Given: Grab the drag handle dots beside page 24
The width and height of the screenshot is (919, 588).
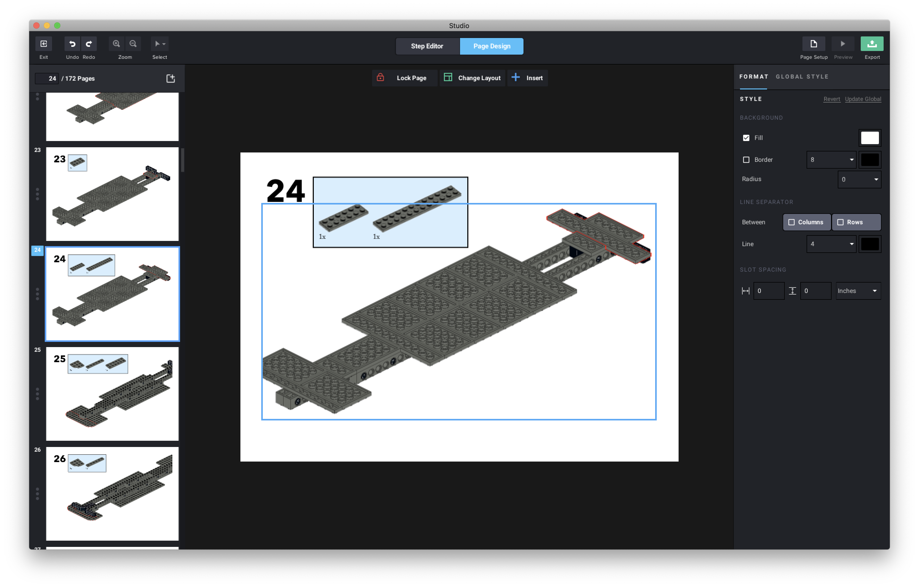Looking at the screenshot, I should tap(37, 294).
